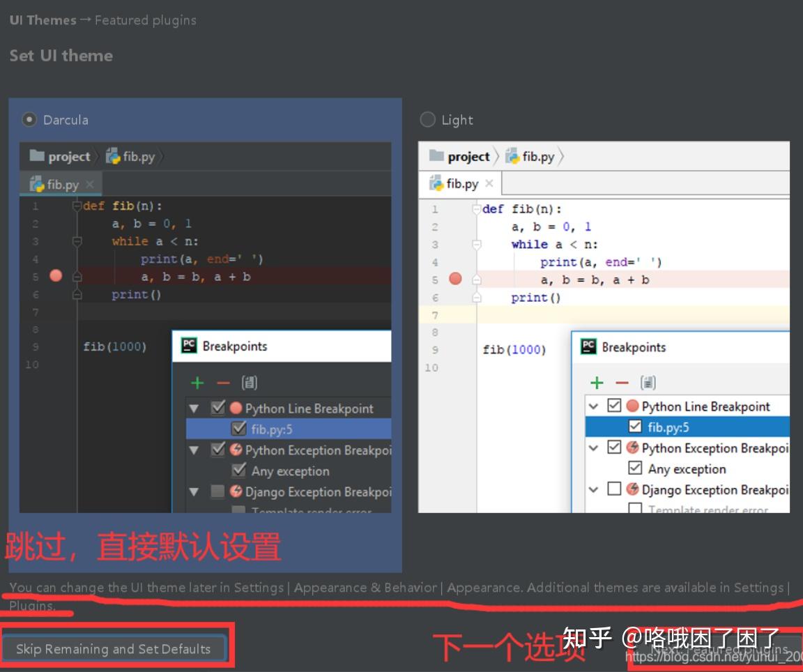Click 'project' breadcrumb text in Darcula preview
Image resolution: width=803 pixels, height=672 pixels.
69,156
